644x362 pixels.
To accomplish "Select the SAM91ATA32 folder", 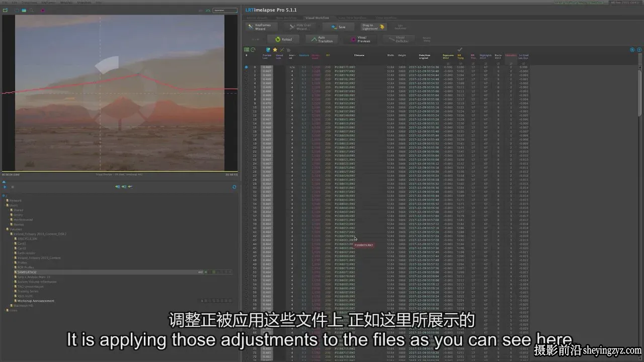I will click(x=27, y=272).
